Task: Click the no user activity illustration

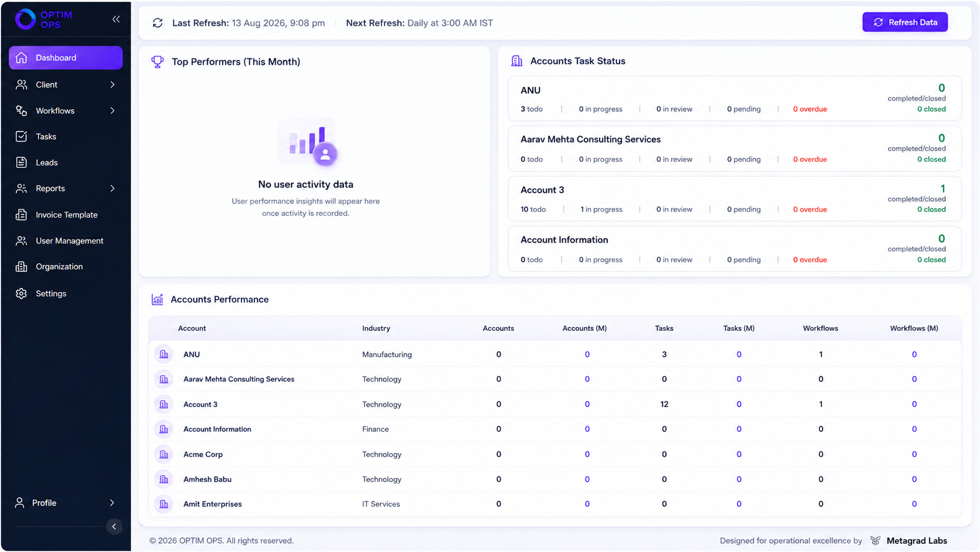Action: click(308, 143)
